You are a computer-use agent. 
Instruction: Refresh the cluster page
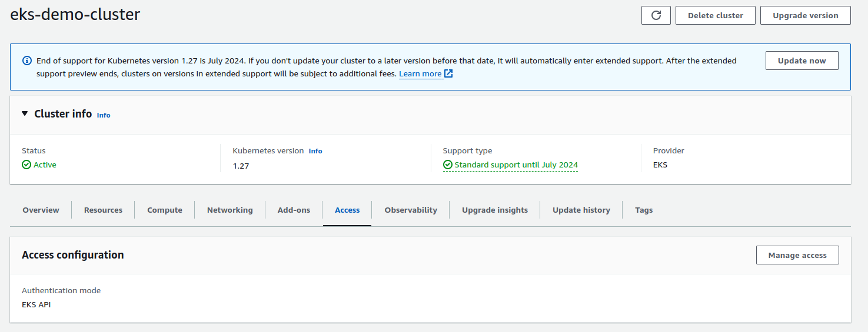pyautogui.click(x=656, y=15)
